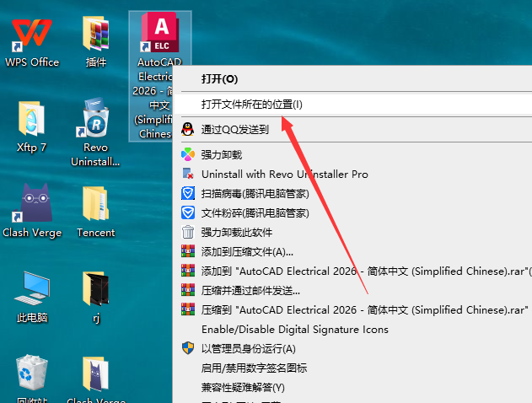
Task: Click 打开(O) in the context menu
Action: click(219, 78)
